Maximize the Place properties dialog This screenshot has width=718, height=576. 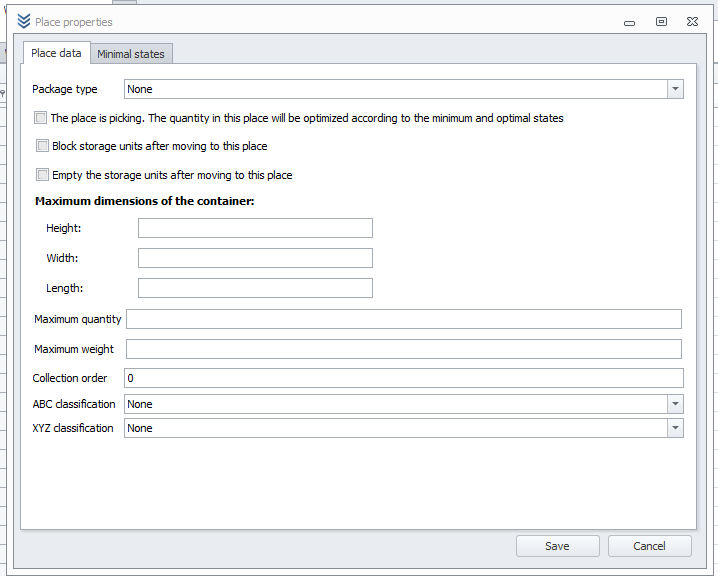pyautogui.click(x=661, y=22)
